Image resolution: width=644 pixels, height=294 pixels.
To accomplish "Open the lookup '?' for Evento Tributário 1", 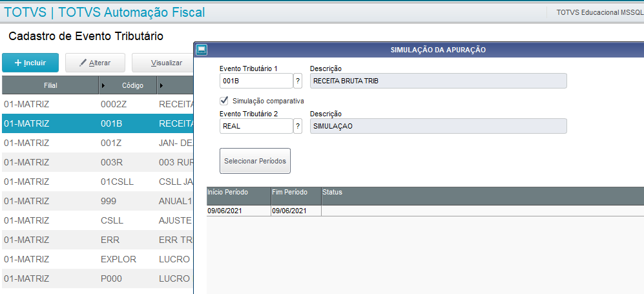I will pos(298,81).
